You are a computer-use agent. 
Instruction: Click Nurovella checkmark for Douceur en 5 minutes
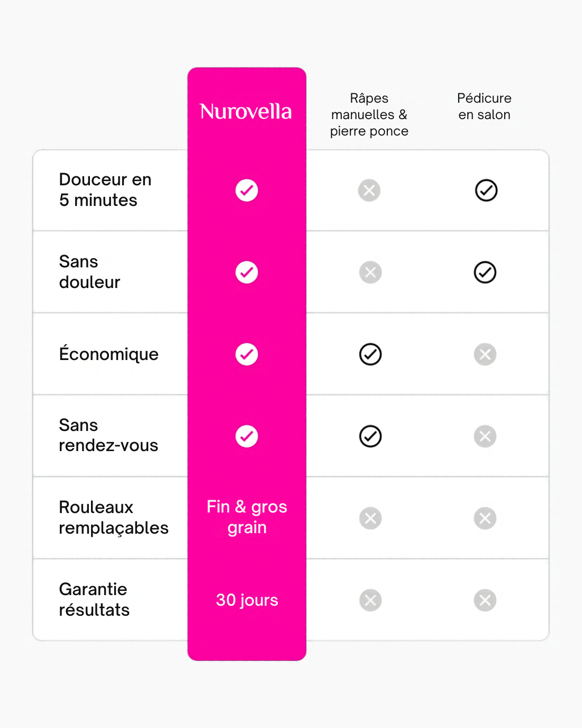point(247,190)
